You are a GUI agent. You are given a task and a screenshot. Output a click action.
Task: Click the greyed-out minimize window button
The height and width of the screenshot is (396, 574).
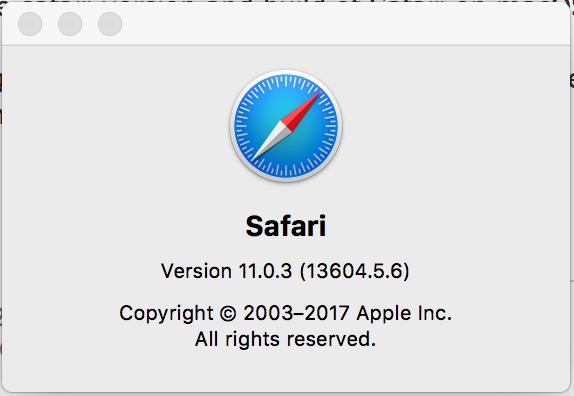click(x=70, y=24)
